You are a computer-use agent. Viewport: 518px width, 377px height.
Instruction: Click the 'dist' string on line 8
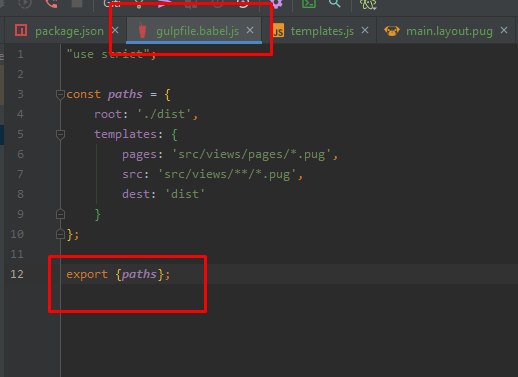[185, 194]
